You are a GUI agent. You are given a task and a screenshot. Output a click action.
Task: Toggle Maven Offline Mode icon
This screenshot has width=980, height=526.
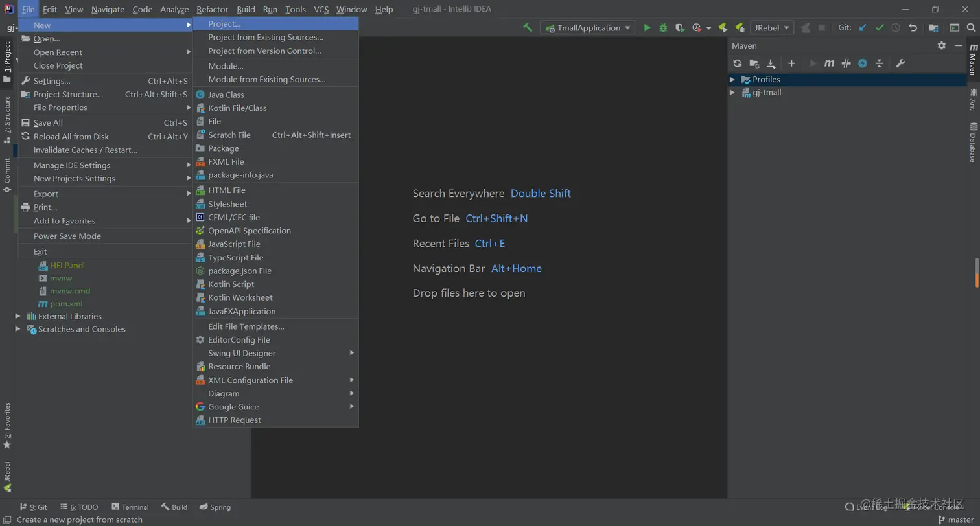[846, 63]
